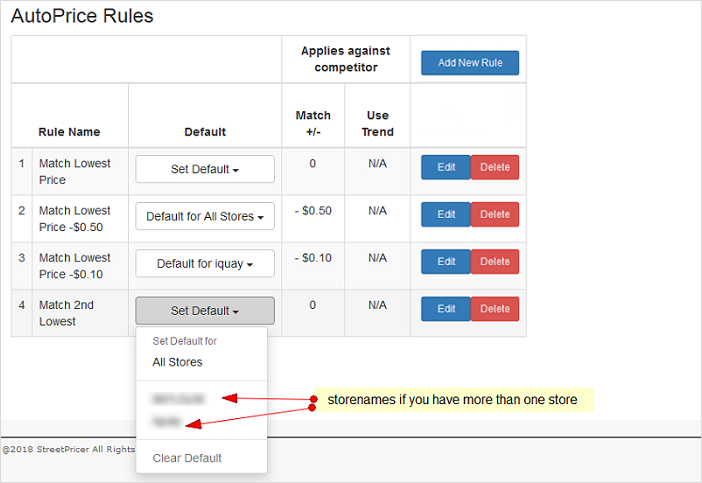Delete the Match Lowest Price -$0.50 rule
Image resolution: width=702 pixels, height=483 pixels.
click(495, 214)
